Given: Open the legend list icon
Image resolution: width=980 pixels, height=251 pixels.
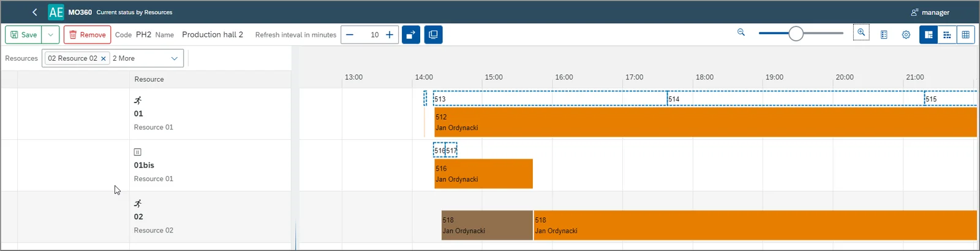Looking at the screenshot, I should click(x=884, y=35).
